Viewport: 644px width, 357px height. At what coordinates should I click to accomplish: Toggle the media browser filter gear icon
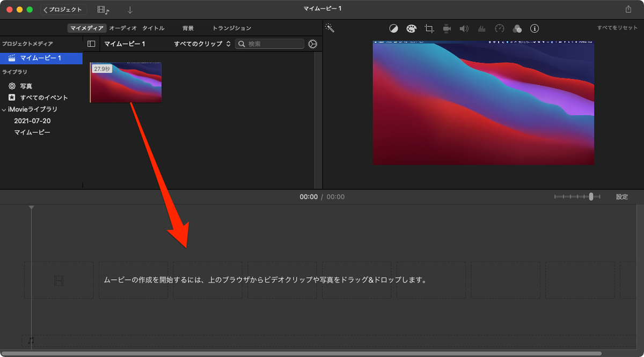click(313, 43)
